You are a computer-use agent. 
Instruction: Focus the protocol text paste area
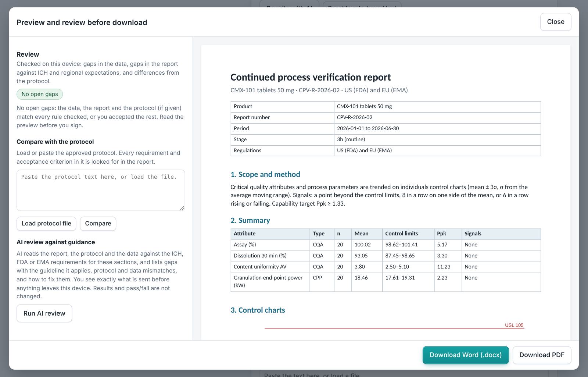pyautogui.click(x=101, y=190)
